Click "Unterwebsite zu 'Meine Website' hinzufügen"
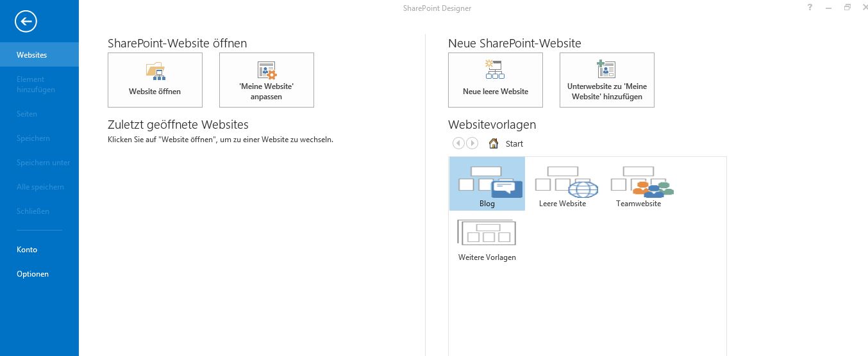 (607, 80)
